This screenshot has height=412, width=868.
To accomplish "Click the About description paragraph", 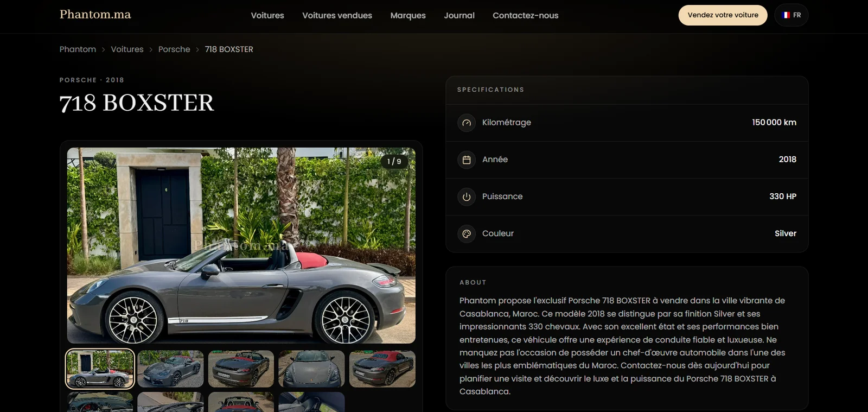I will (622, 346).
